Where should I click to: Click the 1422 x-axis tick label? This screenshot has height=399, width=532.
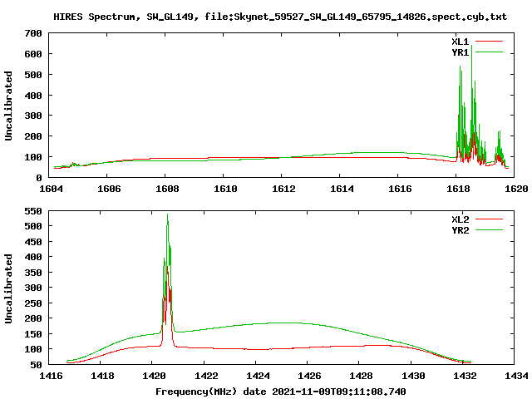pos(206,376)
